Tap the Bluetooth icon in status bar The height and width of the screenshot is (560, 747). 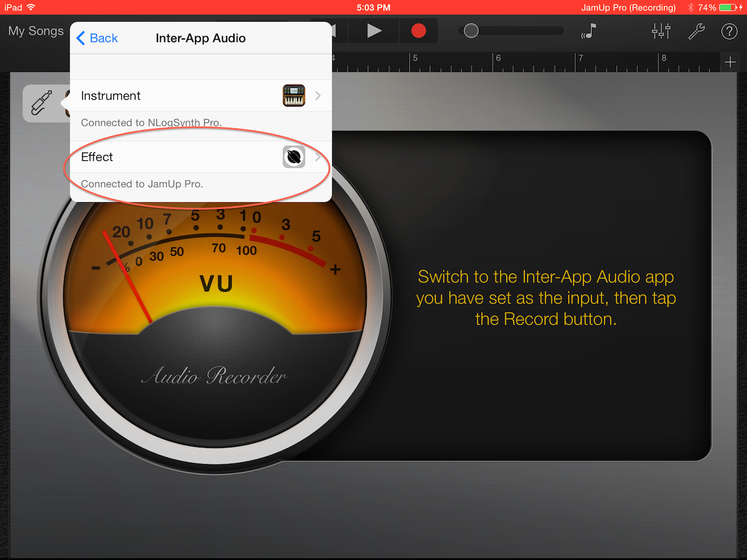[x=690, y=7]
